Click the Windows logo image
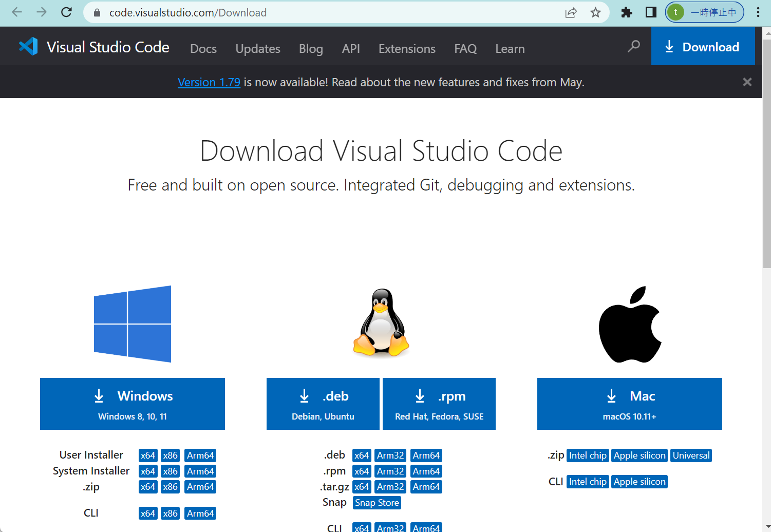The width and height of the screenshot is (771, 532). [x=132, y=324]
